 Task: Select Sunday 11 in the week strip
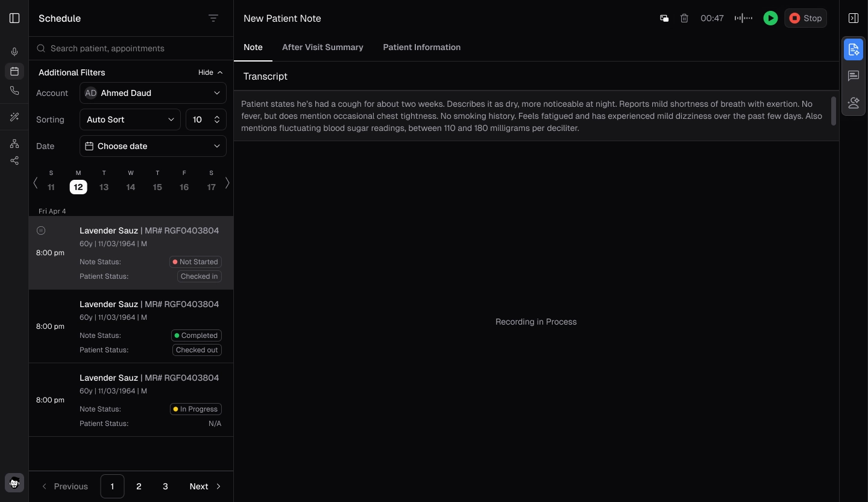tap(51, 182)
